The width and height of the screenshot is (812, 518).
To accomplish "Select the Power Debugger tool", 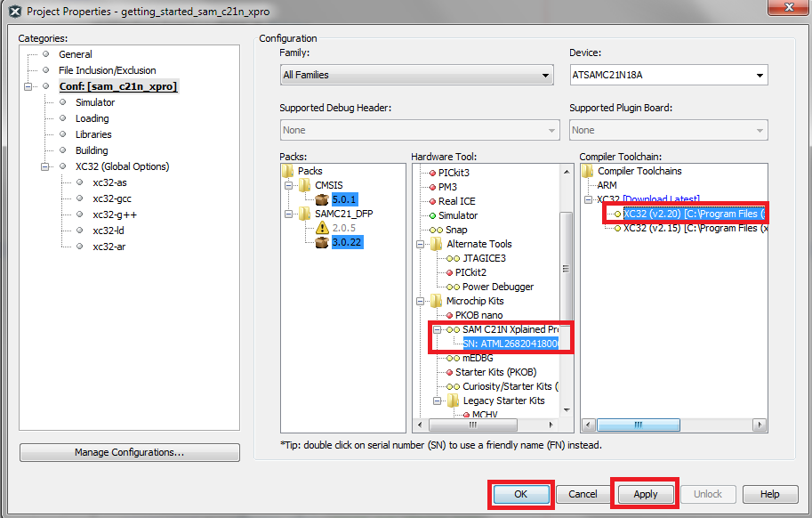I will 497,287.
